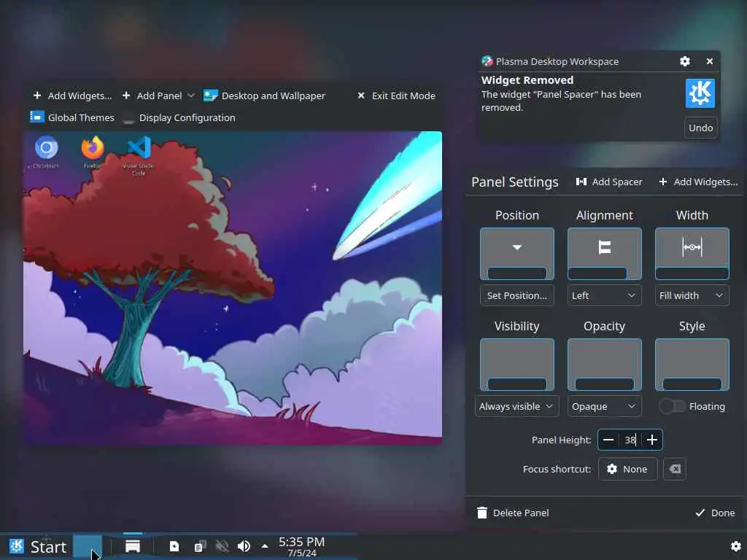The image size is (747, 560).
Task: Expand the Add Panel dropdown arrow
Action: click(191, 96)
